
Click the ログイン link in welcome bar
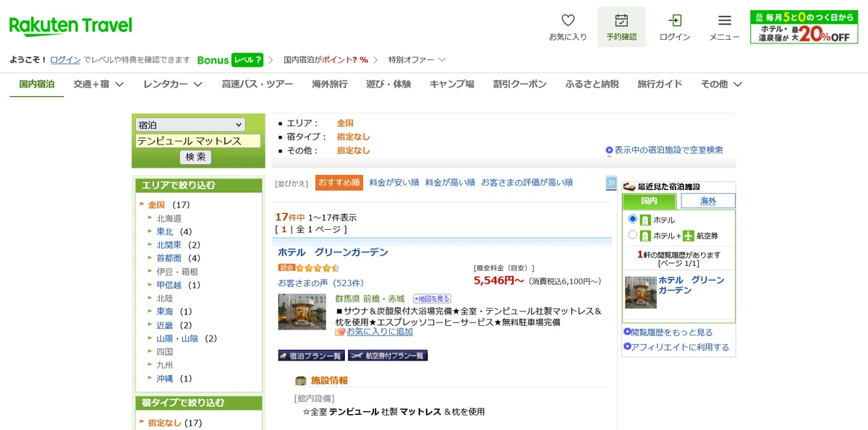tap(65, 60)
